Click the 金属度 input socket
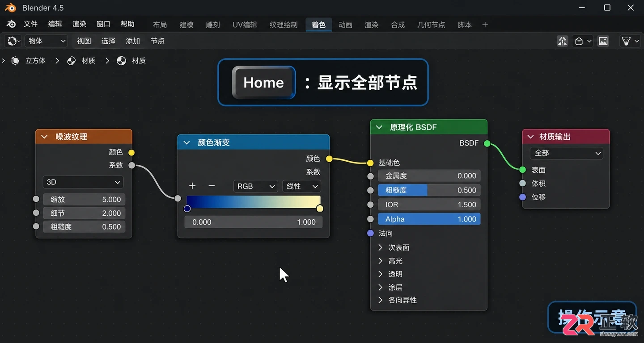The width and height of the screenshot is (644, 343). coord(370,176)
